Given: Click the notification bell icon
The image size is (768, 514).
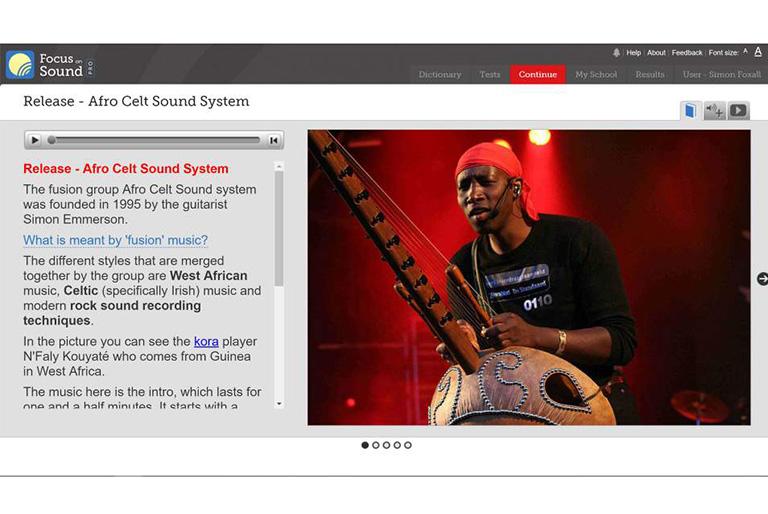Looking at the screenshot, I should 617,53.
